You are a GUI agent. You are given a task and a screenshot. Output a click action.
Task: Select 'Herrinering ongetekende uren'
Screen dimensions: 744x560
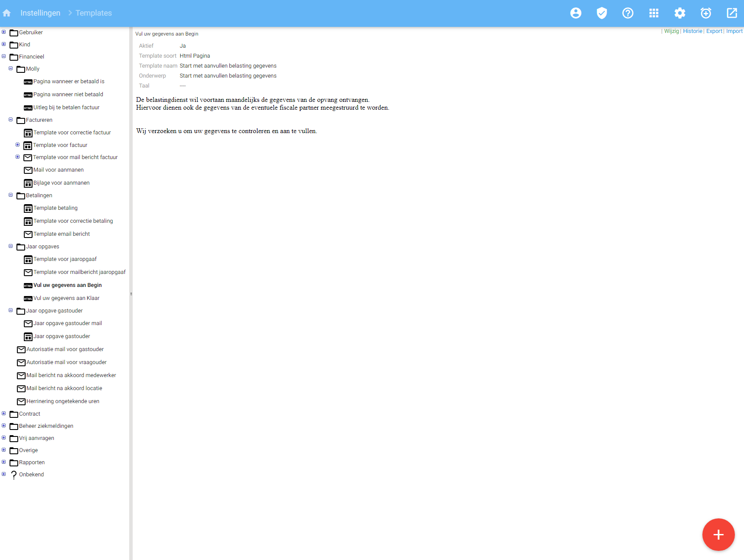(x=63, y=401)
